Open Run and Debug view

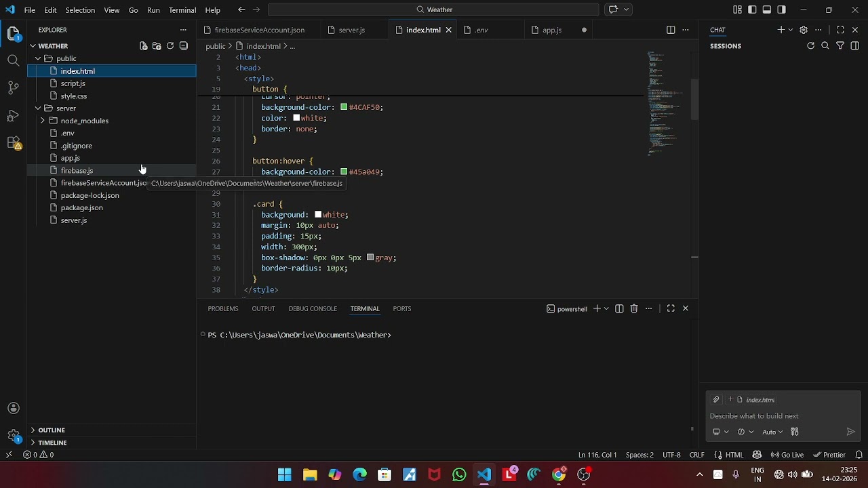click(x=13, y=116)
